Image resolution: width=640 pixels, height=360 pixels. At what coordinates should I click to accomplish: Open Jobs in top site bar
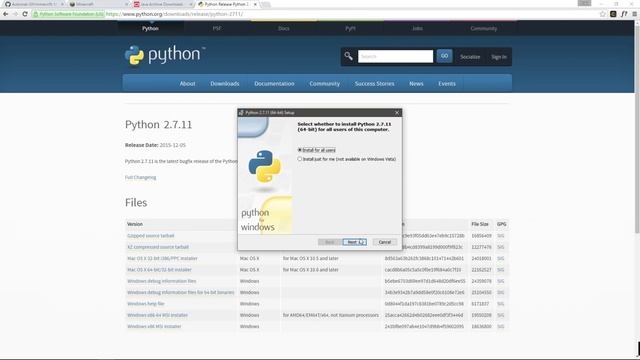(417, 29)
